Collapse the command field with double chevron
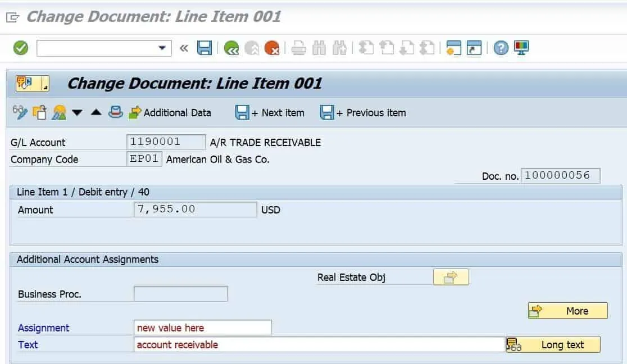The height and width of the screenshot is (364, 627). [184, 48]
